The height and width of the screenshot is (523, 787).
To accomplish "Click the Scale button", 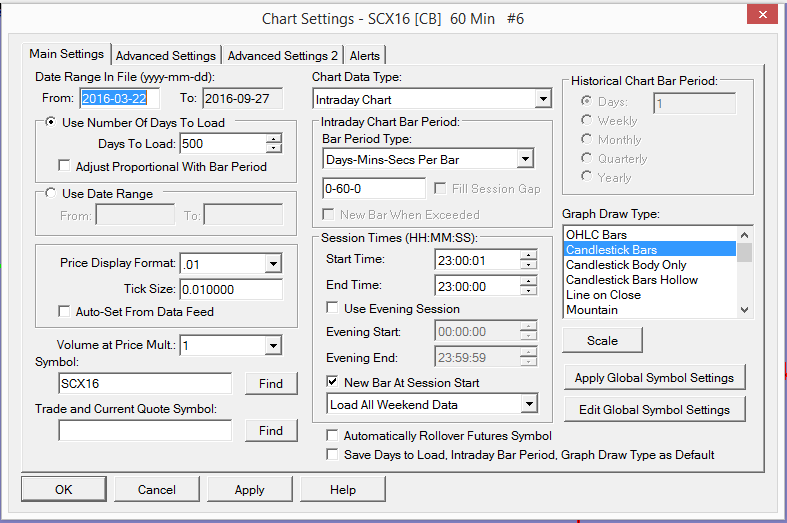I will tap(602, 340).
